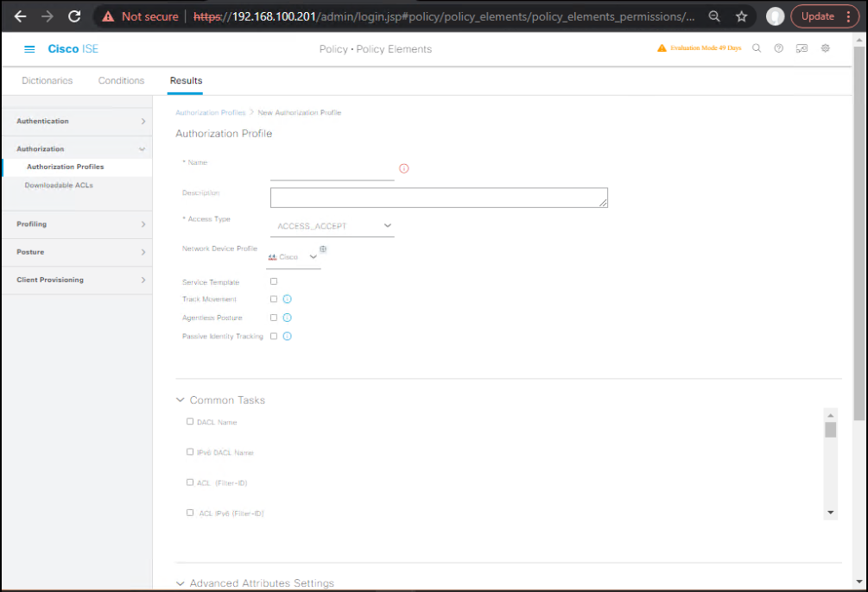Open the Network Device Profile Cisco dropdown

294,257
